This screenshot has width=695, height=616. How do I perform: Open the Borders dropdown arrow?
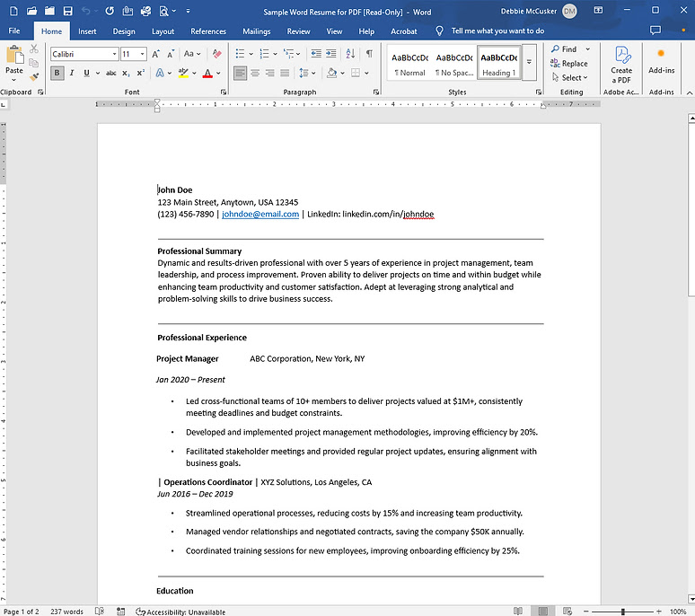click(x=366, y=73)
